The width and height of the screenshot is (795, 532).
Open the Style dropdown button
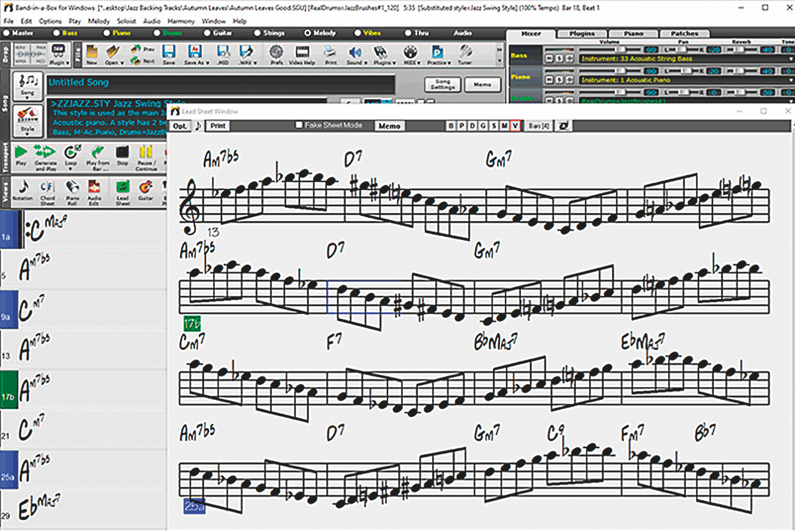pyautogui.click(x=28, y=120)
